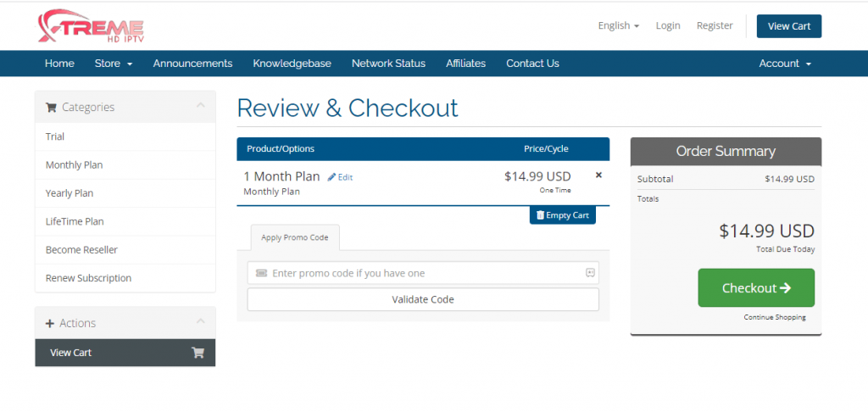The image size is (868, 412).
Task: Click the Validate Code button
Action: [x=423, y=299]
